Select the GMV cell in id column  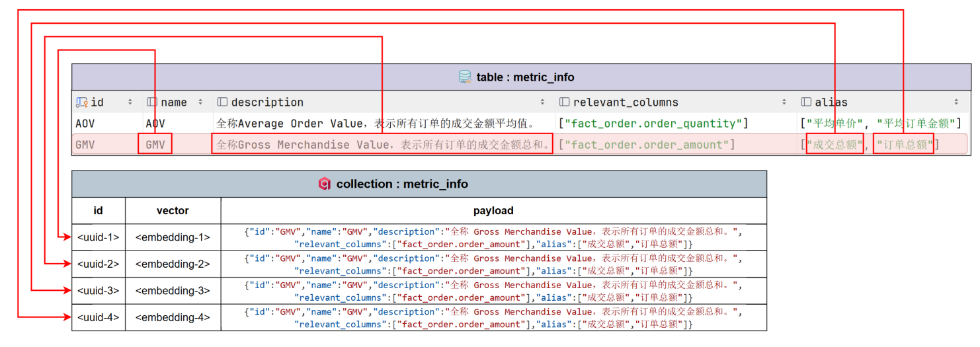coord(85,145)
